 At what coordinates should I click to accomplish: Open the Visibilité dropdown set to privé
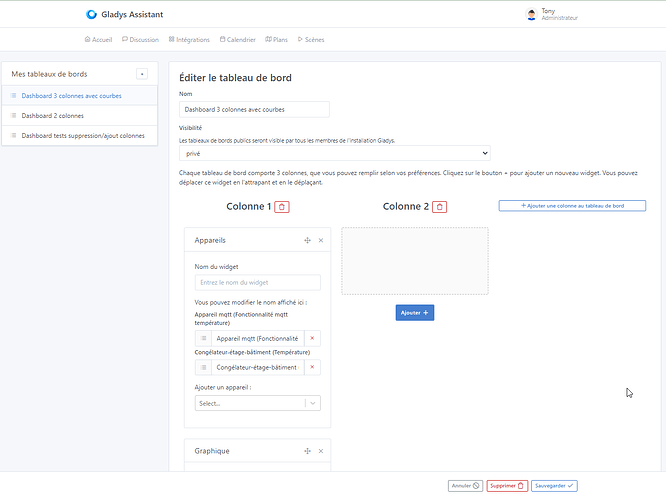(334, 153)
